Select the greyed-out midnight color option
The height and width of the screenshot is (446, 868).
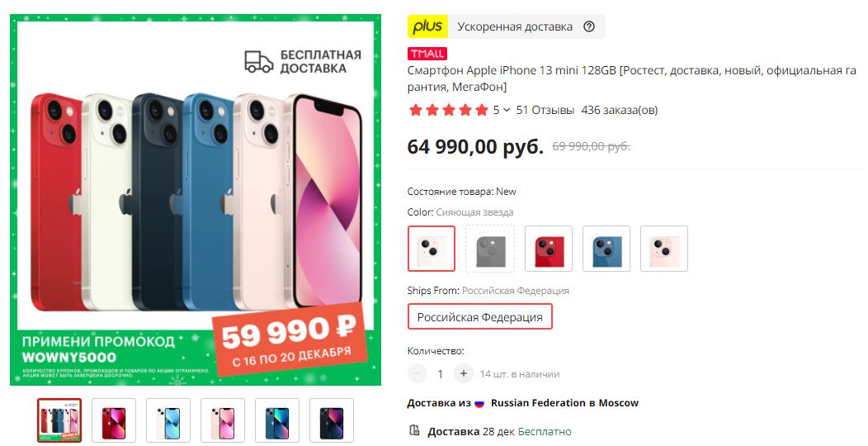(x=490, y=249)
